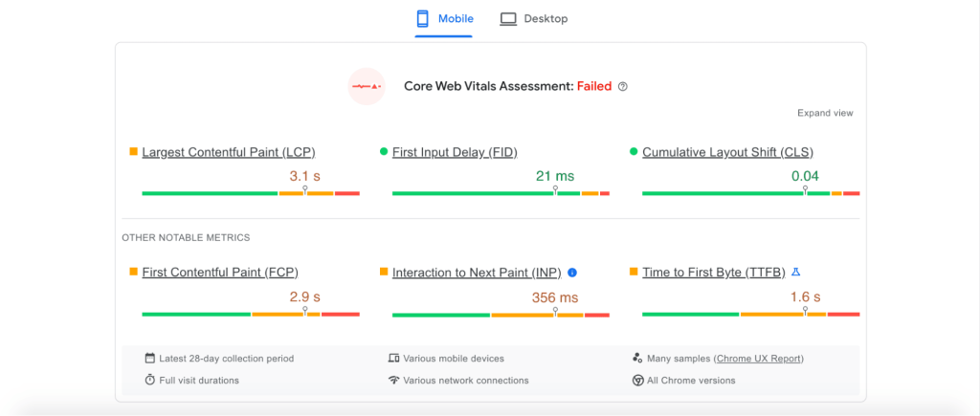This screenshot has height=416, width=980.
Task: Click the TTFB experimental flask icon
Action: pyautogui.click(x=795, y=273)
